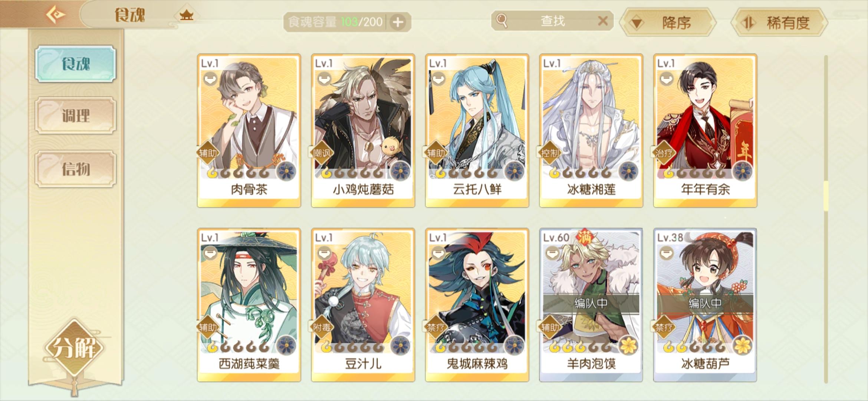Click the vertical scrollbar thumb at right

826,196
